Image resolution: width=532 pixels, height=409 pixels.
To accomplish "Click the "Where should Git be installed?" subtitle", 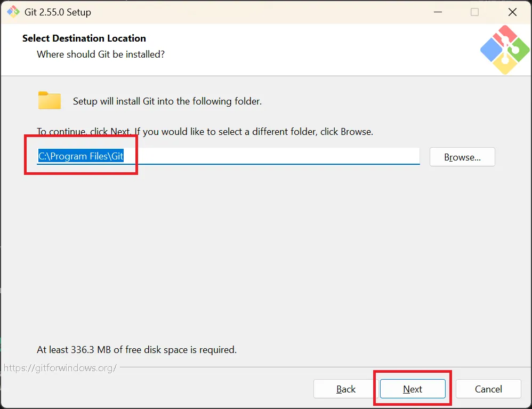I will pos(101,54).
